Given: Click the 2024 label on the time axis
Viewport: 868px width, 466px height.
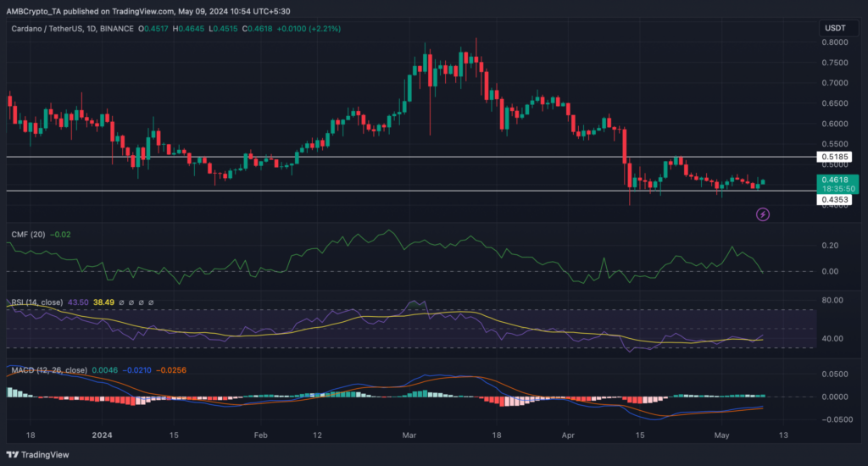Looking at the screenshot, I should coord(102,435).
